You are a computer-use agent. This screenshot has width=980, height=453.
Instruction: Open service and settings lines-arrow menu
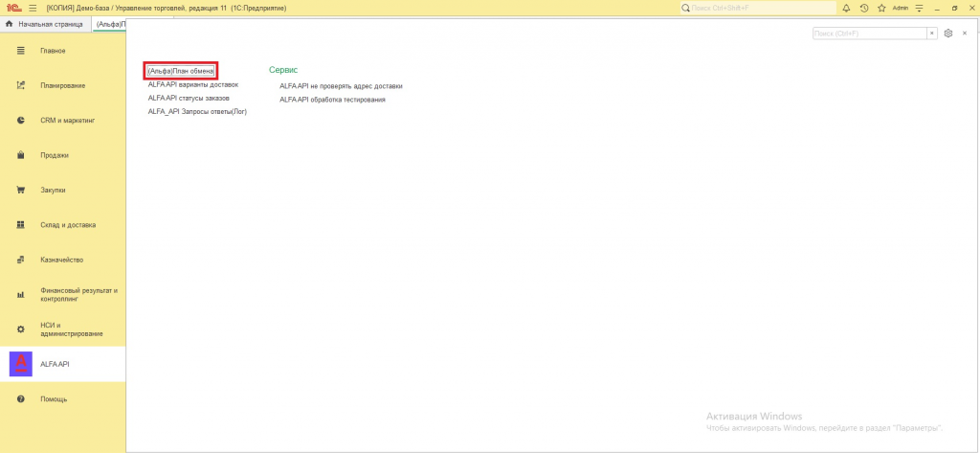(919, 8)
